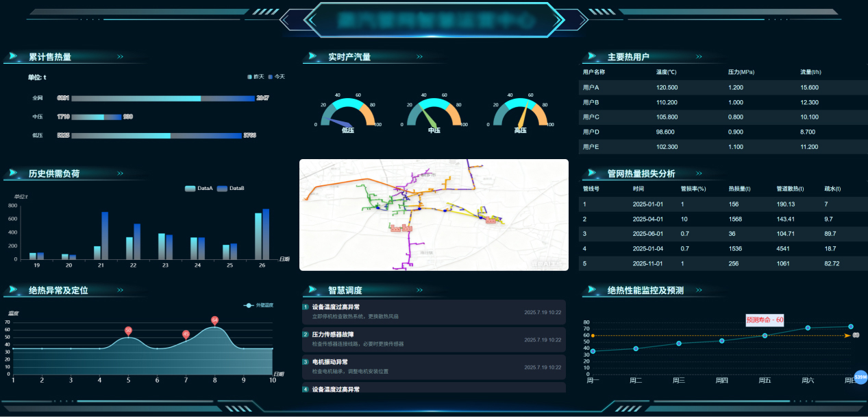Expand 历史供需负荷 panel via double chevron
This screenshot has height=417, width=868.
[x=121, y=174]
